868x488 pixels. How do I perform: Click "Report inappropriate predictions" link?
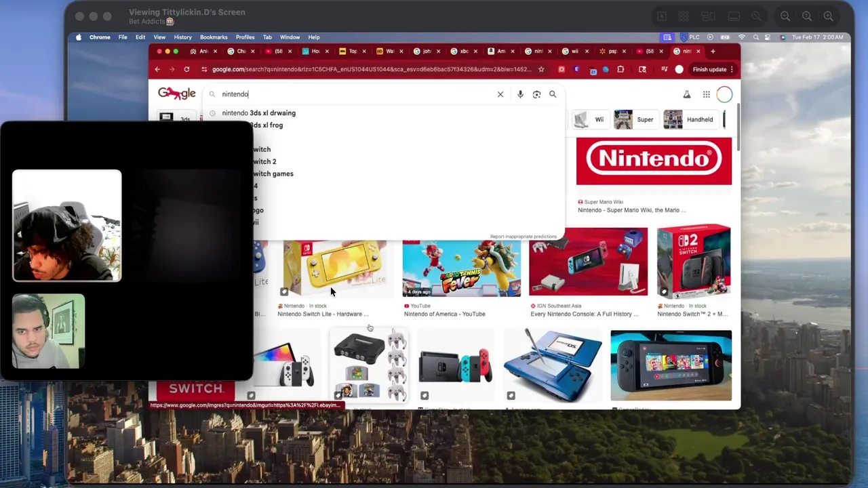(523, 237)
